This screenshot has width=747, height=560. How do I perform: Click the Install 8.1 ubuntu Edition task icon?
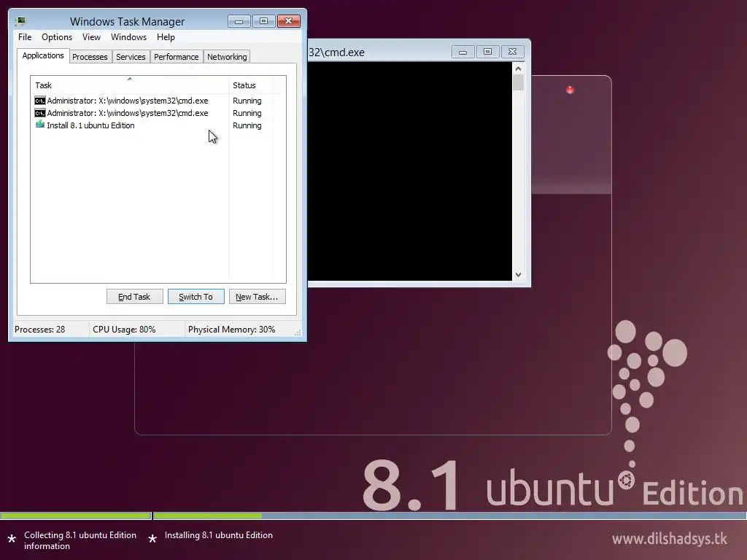click(40, 125)
